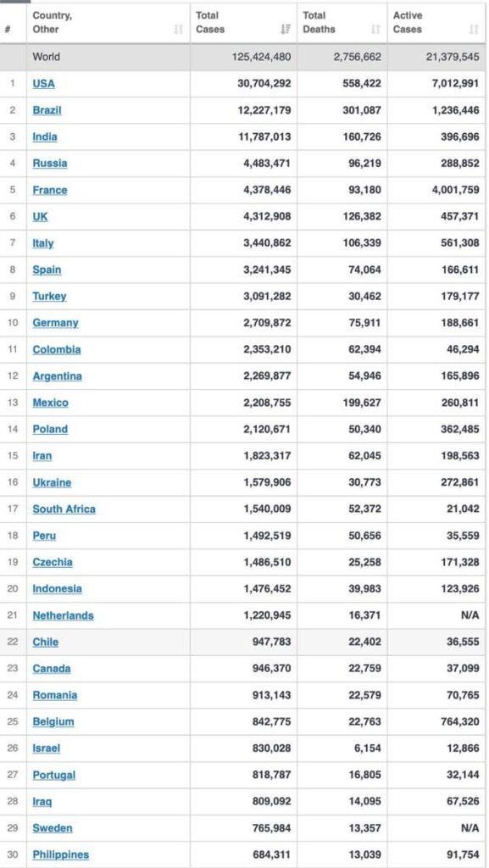Sort by Active Cases arrows icon
The image size is (489, 868).
coord(474,30)
